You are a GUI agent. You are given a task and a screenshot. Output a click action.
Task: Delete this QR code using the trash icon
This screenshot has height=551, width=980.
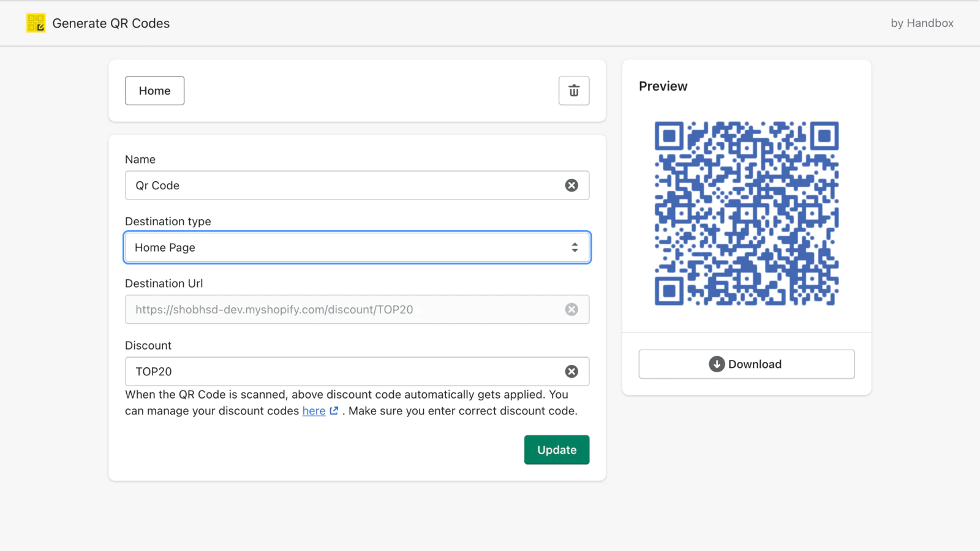pyautogui.click(x=574, y=91)
